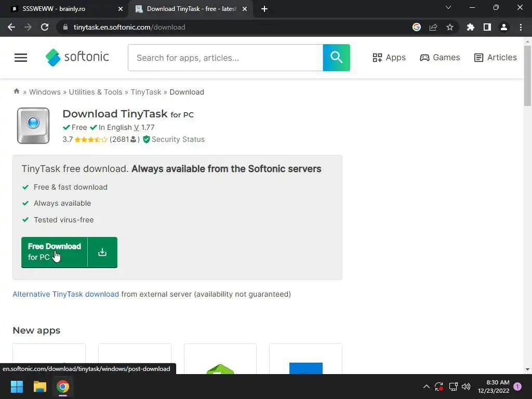Click the 'Always available' list item
The height and width of the screenshot is (399, 532).
[x=62, y=203]
